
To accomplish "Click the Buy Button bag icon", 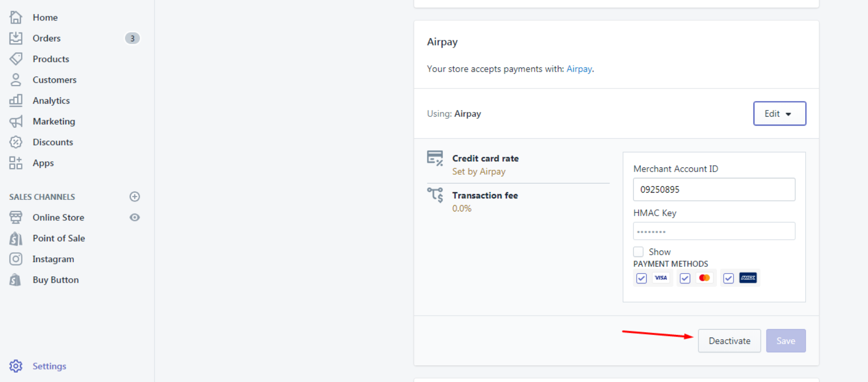I will pos(16,280).
